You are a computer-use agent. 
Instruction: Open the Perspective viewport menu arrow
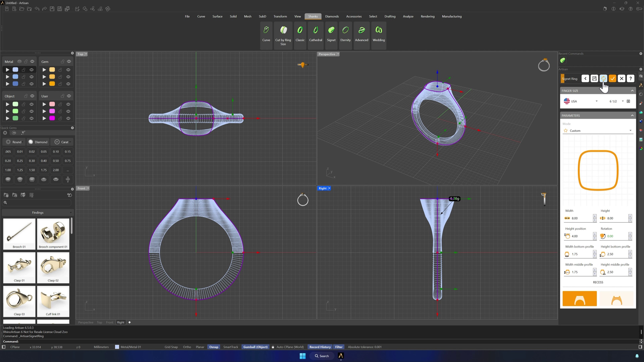(x=338, y=54)
